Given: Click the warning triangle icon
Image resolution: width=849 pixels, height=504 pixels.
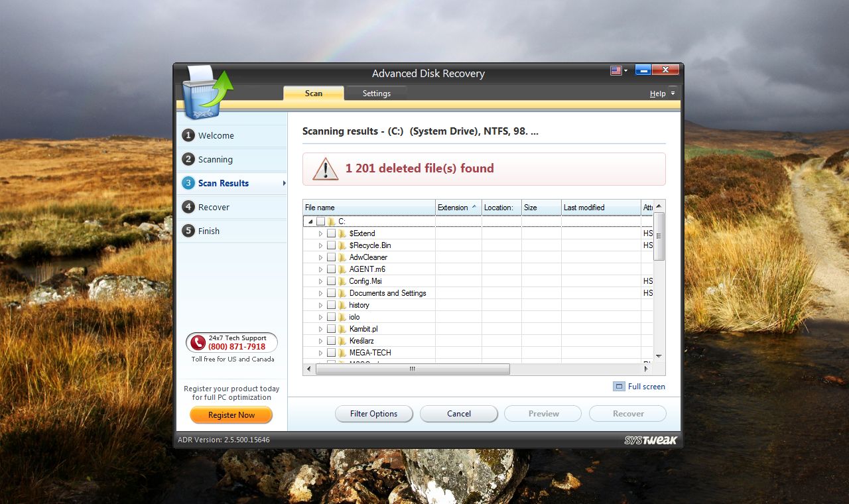Looking at the screenshot, I should point(326,168).
